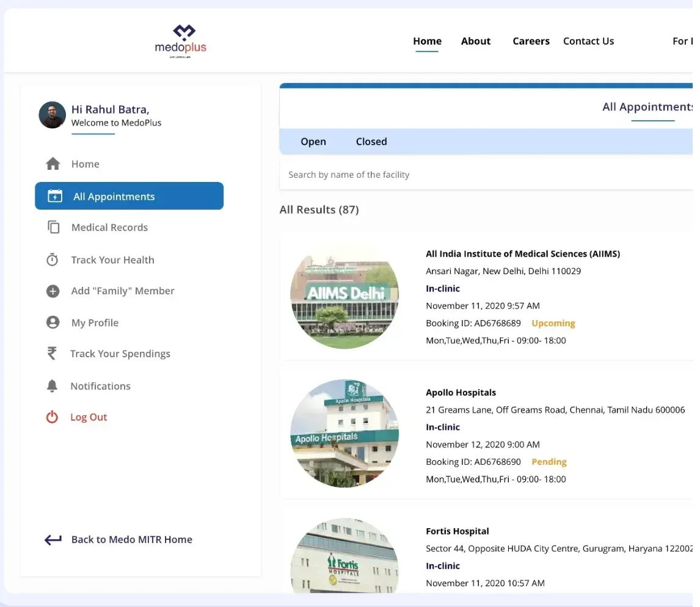
Task: Click the Track Your Health stopwatch icon
Action: click(53, 260)
